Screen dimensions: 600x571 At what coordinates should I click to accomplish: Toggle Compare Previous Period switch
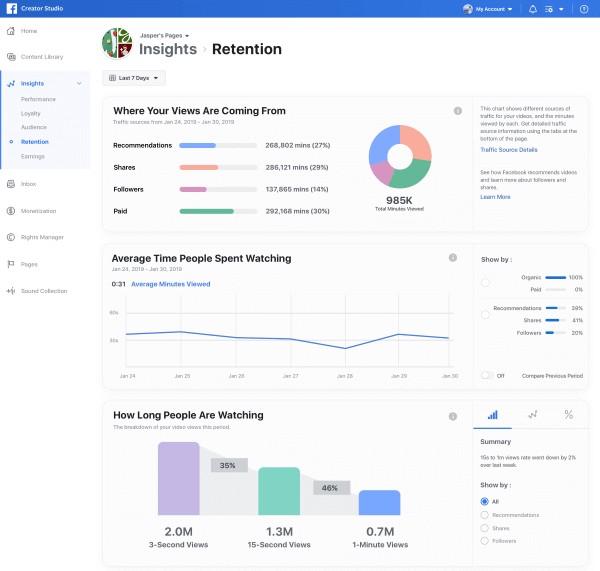487,376
